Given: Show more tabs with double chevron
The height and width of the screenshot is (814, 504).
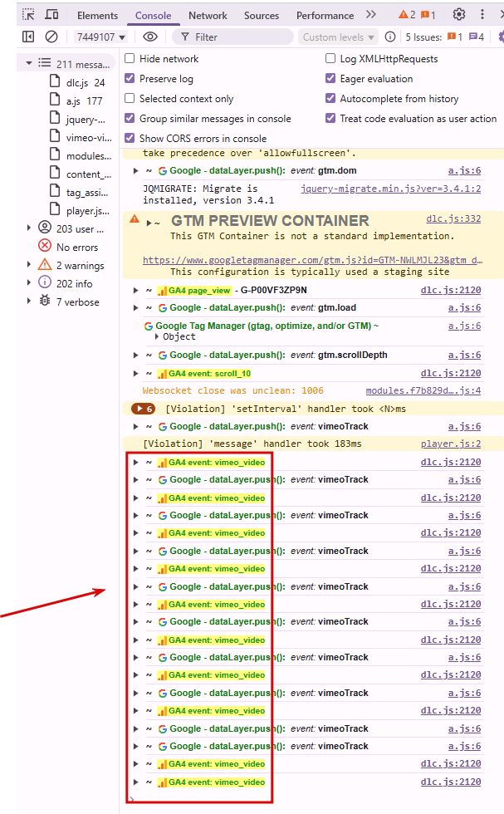Looking at the screenshot, I should pyautogui.click(x=370, y=15).
